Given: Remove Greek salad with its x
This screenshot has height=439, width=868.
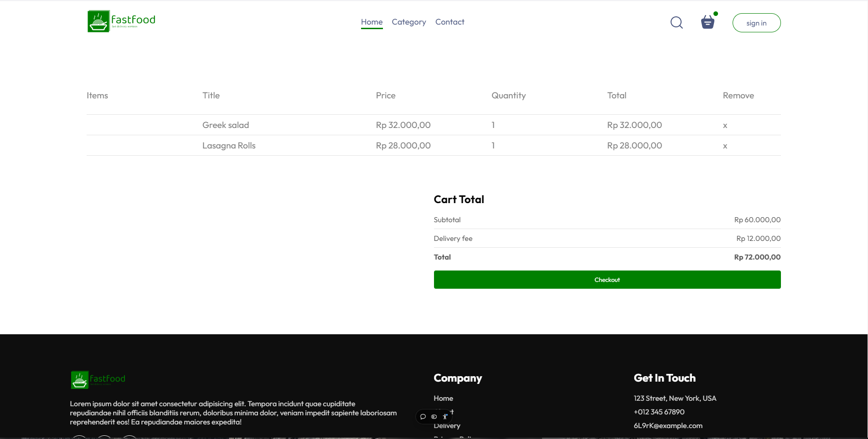Looking at the screenshot, I should (x=725, y=125).
